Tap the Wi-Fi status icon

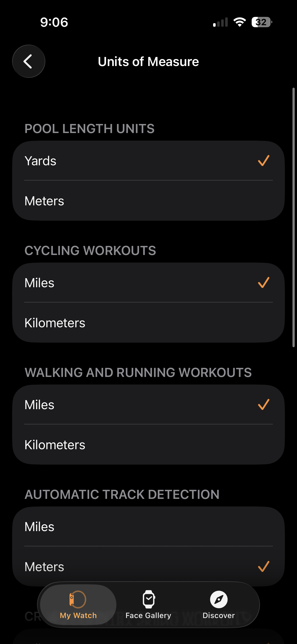(x=240, y=22)
